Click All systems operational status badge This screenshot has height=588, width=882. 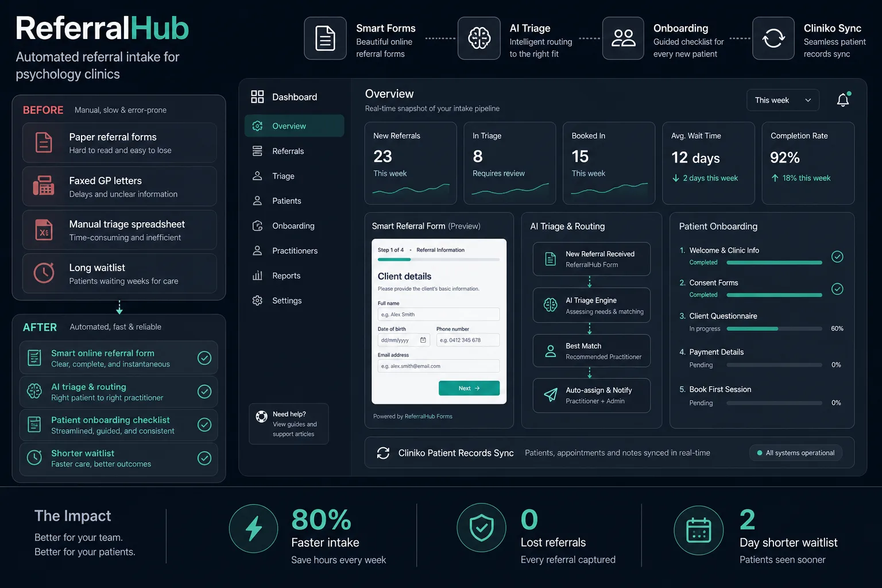point(796,453)
